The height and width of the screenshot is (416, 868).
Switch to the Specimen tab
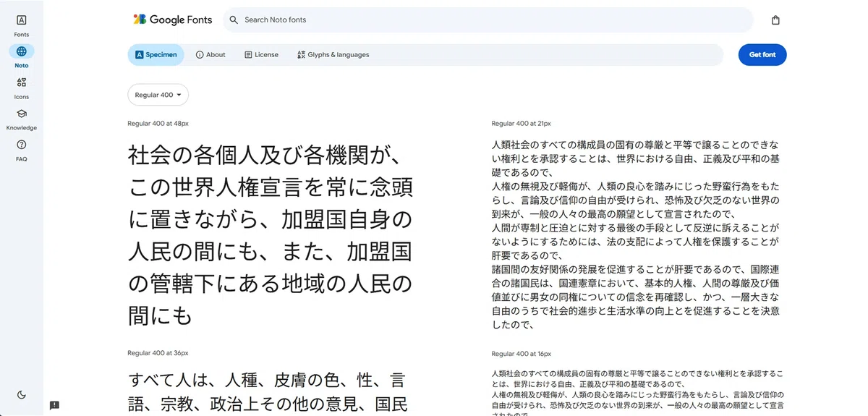[x=156, y=55]
